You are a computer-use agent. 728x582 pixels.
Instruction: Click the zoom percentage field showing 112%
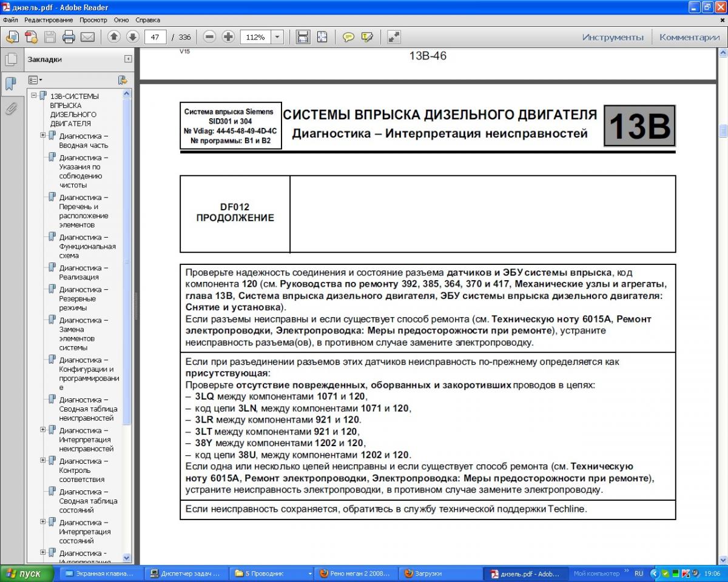coord(255,37)
